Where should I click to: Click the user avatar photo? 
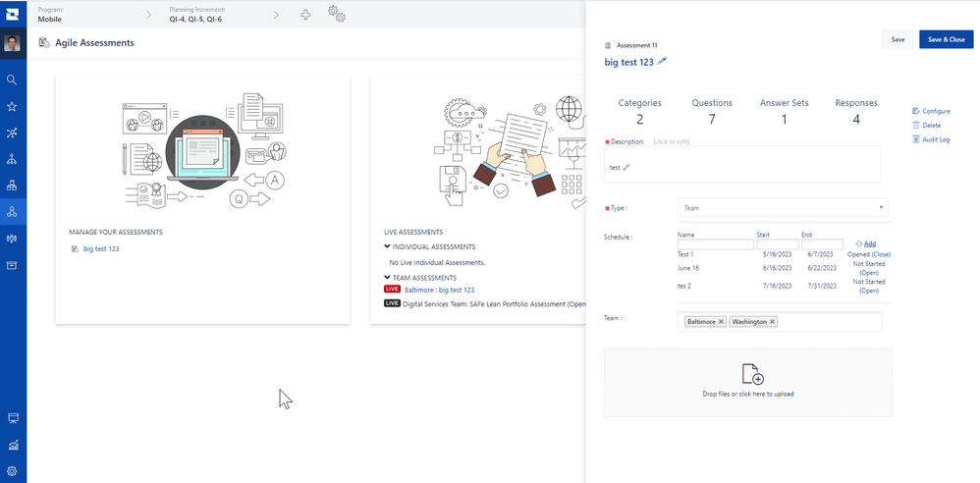[x=12, y=43]
